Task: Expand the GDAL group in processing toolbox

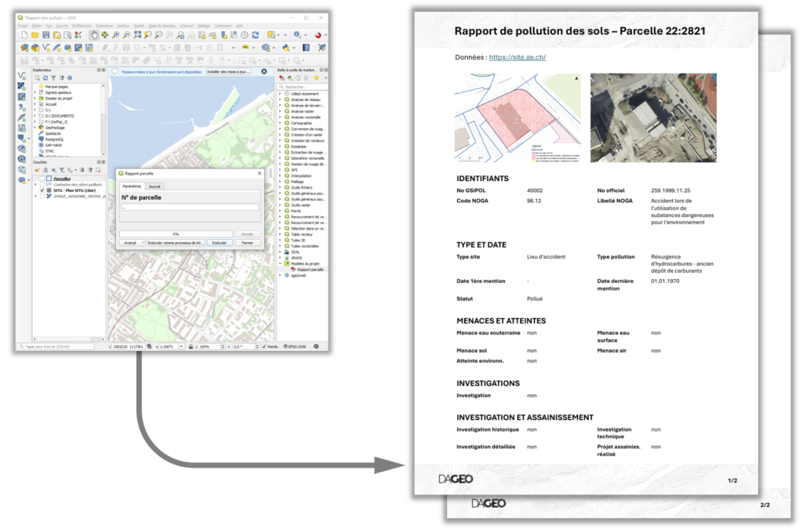Action: pyautogui.click(x=282, y=252)
